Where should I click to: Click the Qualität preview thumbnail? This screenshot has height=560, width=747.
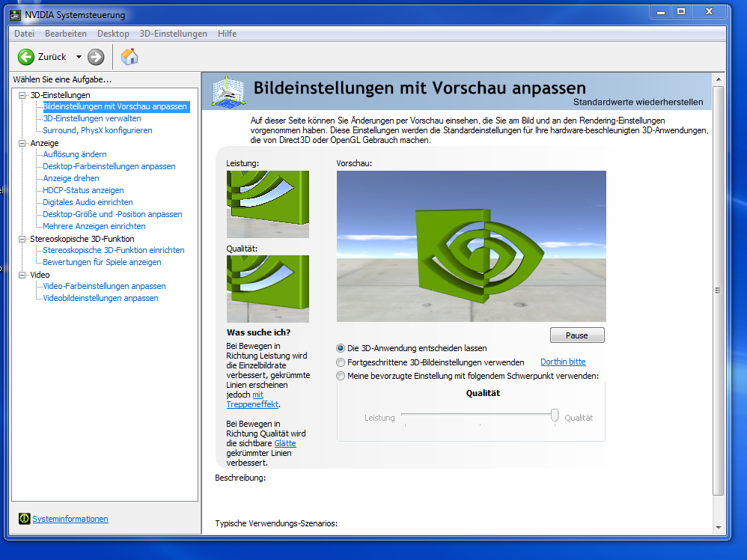(x=268, y=289)
